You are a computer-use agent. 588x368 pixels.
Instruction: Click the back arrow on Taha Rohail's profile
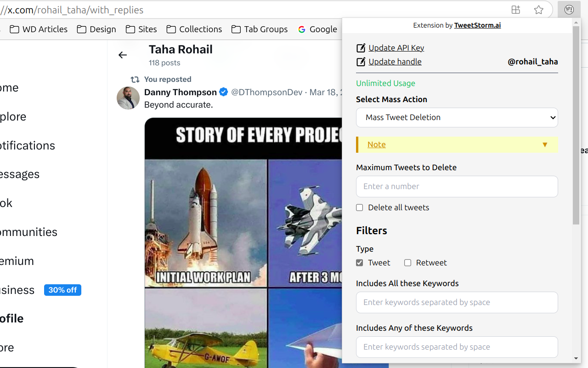(x=122, y=55)
